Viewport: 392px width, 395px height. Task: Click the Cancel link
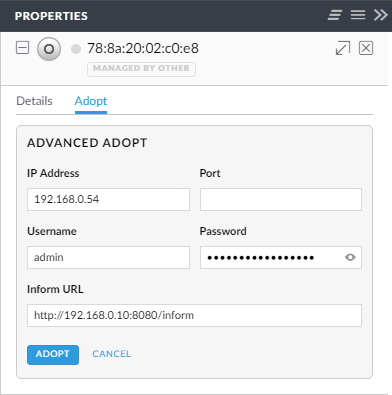(x=112, y=354)
